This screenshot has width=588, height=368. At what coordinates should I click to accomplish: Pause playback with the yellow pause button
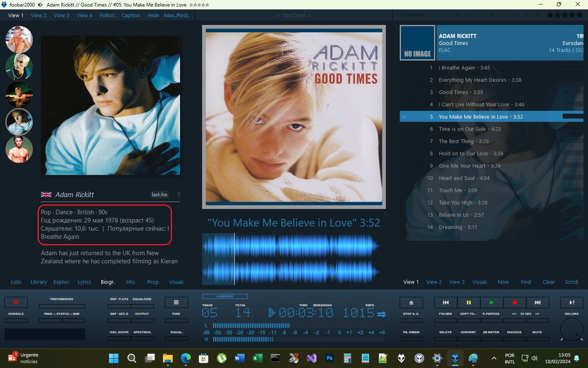click(468, 303)
